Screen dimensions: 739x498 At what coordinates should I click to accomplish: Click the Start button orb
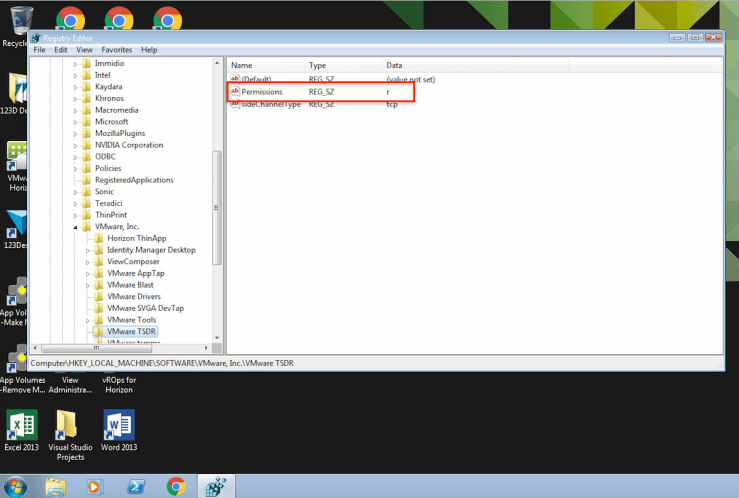[14, 486]
